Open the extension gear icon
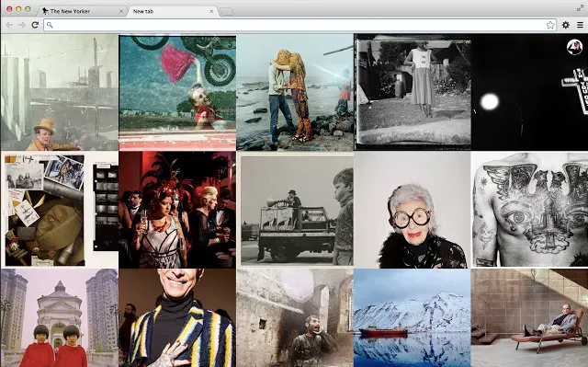Image resolution: width=588 pixels, height=367 pixels. [566, 25]
